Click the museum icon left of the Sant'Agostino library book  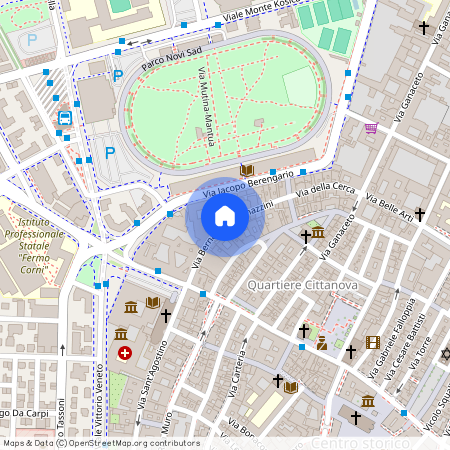pos(131,307)
